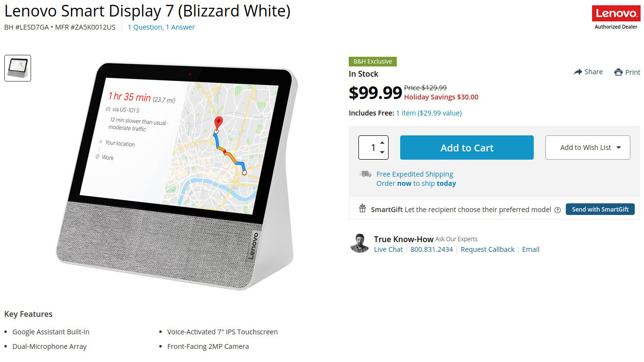Click the Add to Cart button
This screenshot has height=362, width=644.
(467, 148)
